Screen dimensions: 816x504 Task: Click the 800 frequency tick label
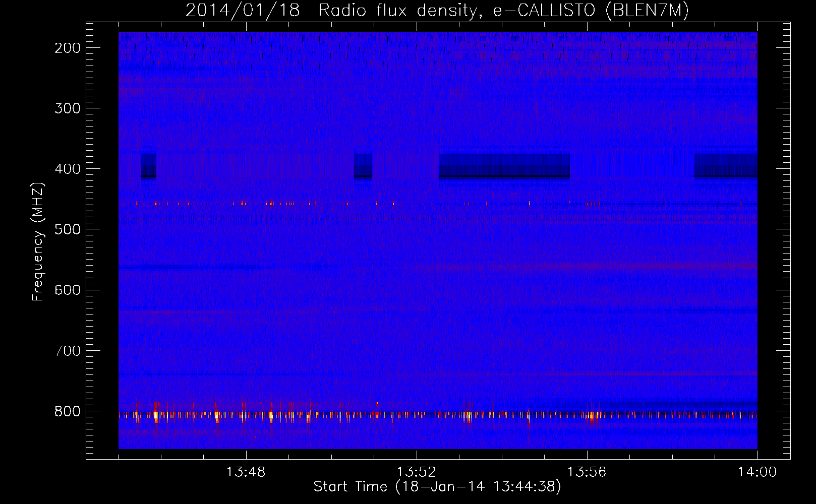click(x=67, y=411)
